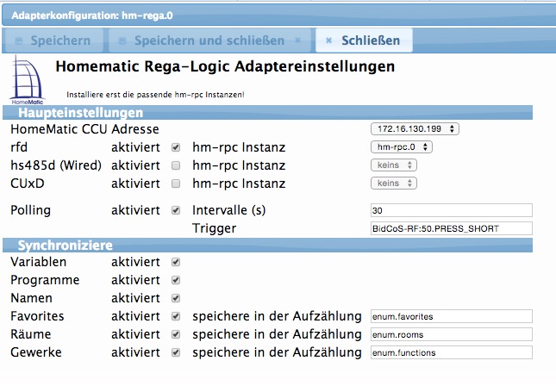
Task: Open the HomeMatic CCU Adresse dropdown
Action: pos(415,129)
